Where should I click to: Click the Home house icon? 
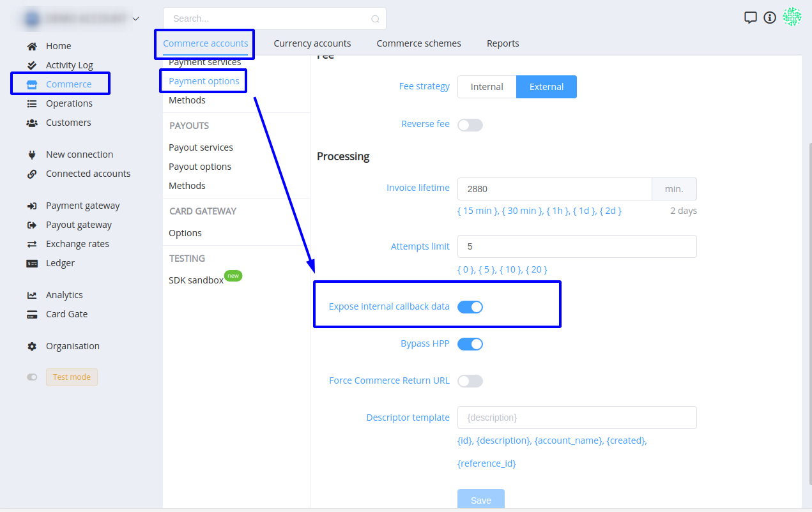coord(32,46)
